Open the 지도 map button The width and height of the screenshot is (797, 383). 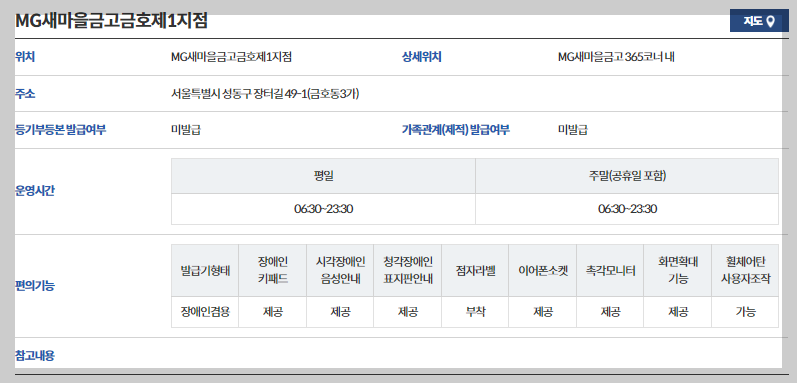[759, 21]
